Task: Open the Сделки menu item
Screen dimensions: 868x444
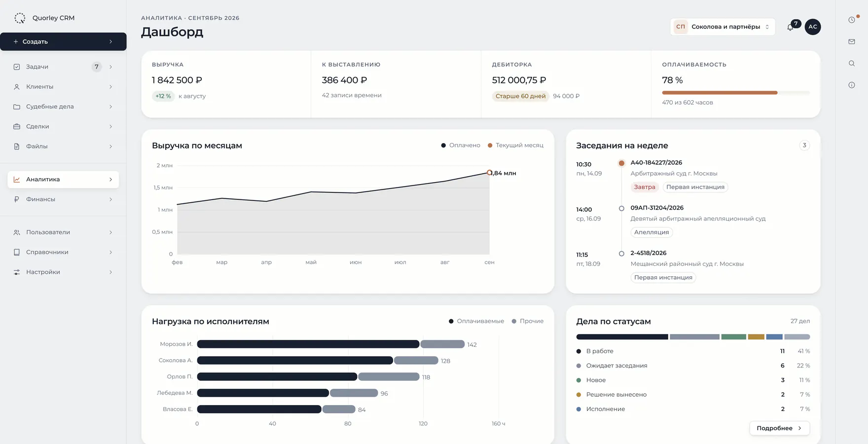Action: [63, 126]
